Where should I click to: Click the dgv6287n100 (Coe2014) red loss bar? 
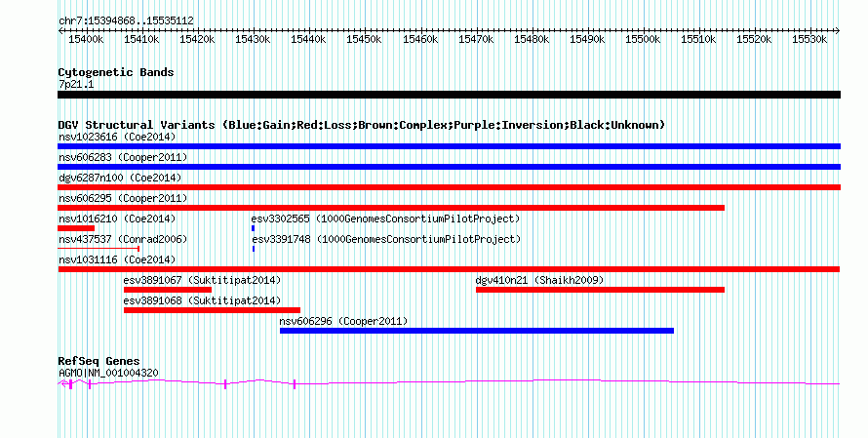[x=449, y=187]
